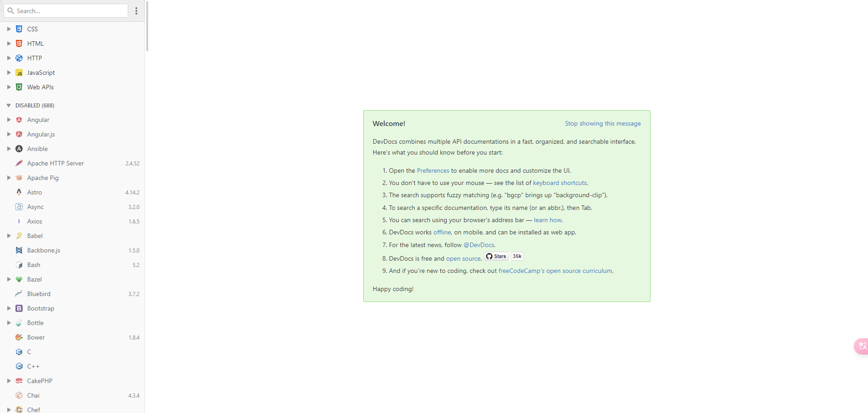
Task: Open the open source link
Action: pyautogui.click(x=463, y=258)
